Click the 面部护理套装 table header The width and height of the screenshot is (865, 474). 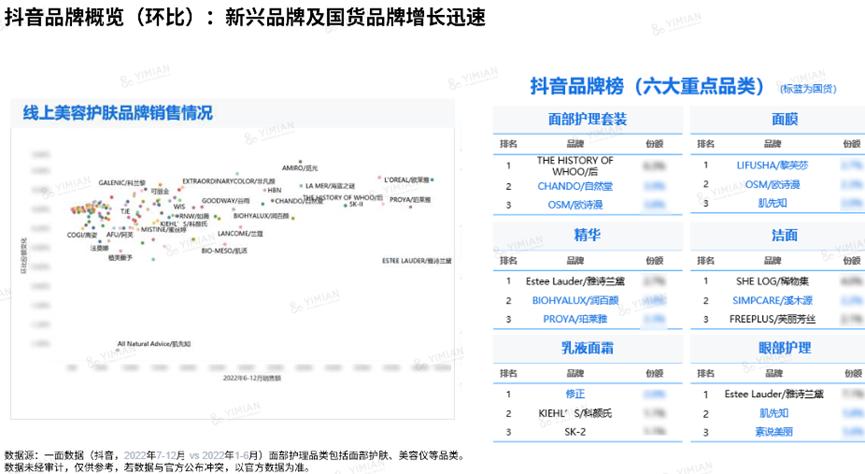coord(587,119)
